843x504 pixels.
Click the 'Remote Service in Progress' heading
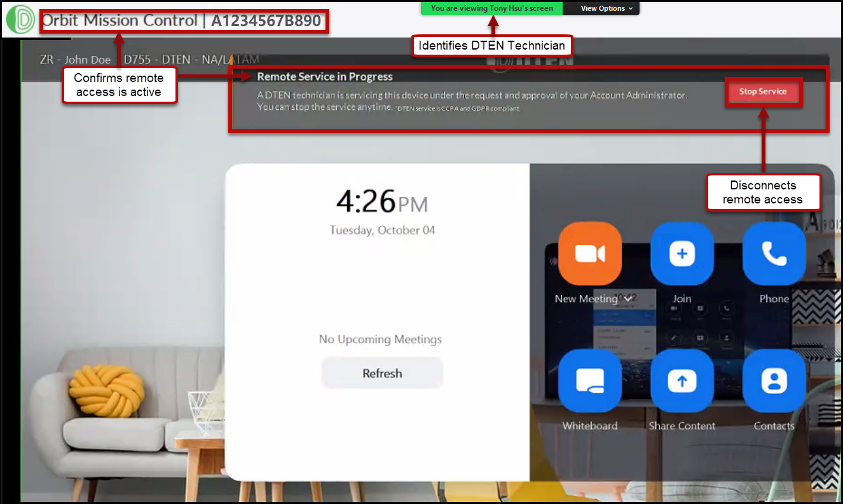tap(325, 77)
